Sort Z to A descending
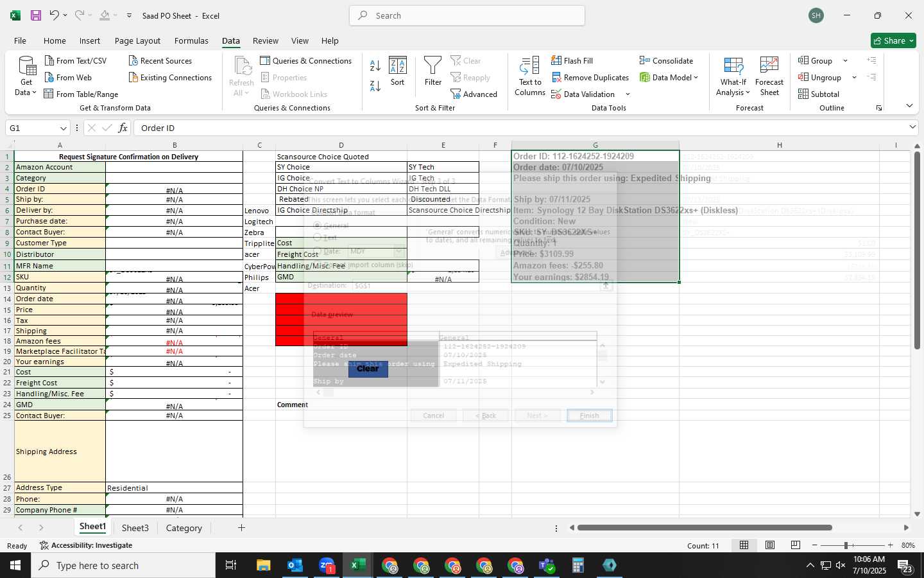The image size is (924, 578). 375,86
